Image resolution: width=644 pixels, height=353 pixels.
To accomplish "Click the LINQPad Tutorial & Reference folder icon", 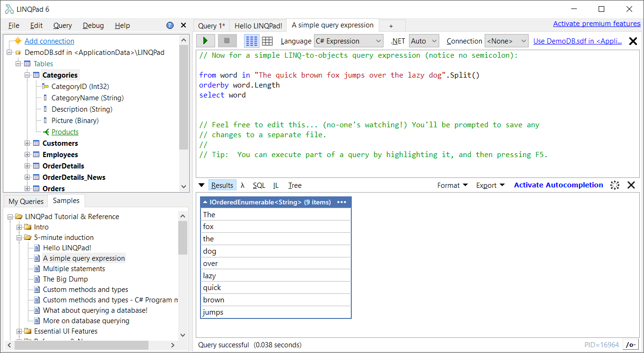I will pyautogui.click(x=19, y=217).
